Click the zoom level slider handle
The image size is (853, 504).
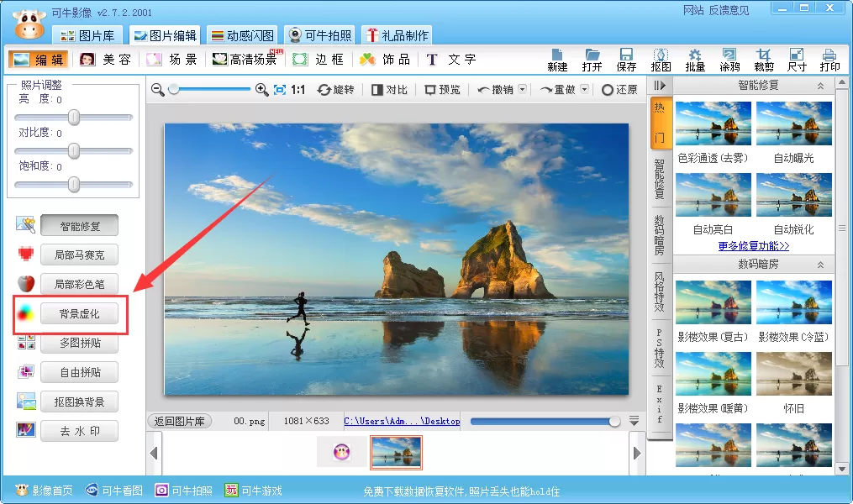click(x=174, y=90)
